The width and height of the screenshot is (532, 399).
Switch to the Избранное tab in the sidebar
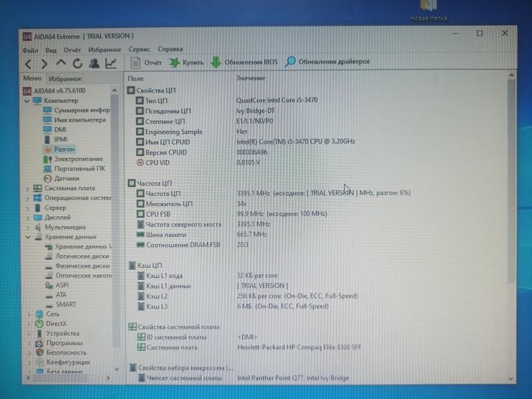(x=65, y=78)
